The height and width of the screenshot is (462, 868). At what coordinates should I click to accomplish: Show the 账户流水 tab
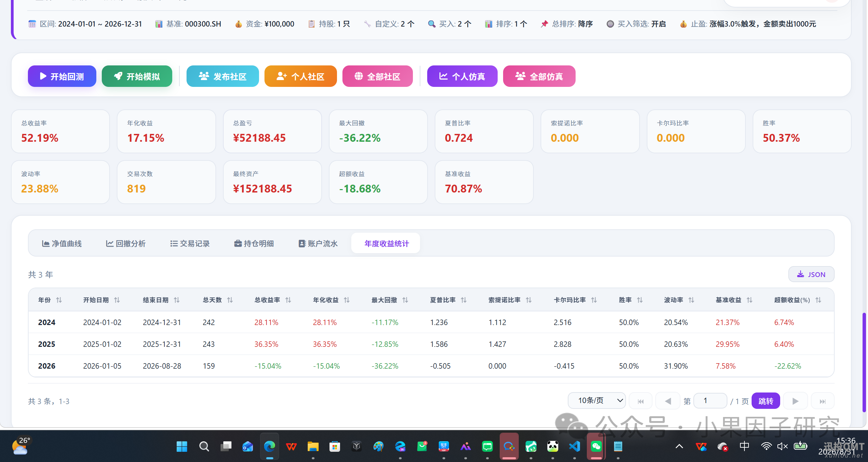(x=318, y=244)
